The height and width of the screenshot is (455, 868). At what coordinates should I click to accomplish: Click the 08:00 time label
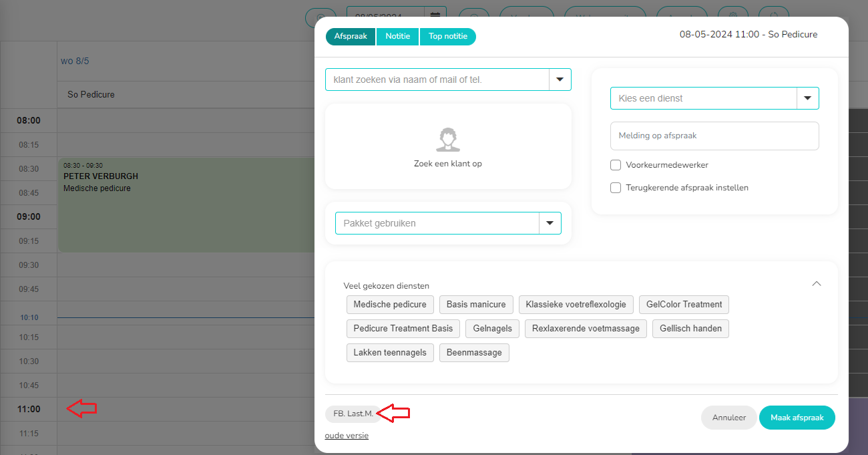[29, 121]
